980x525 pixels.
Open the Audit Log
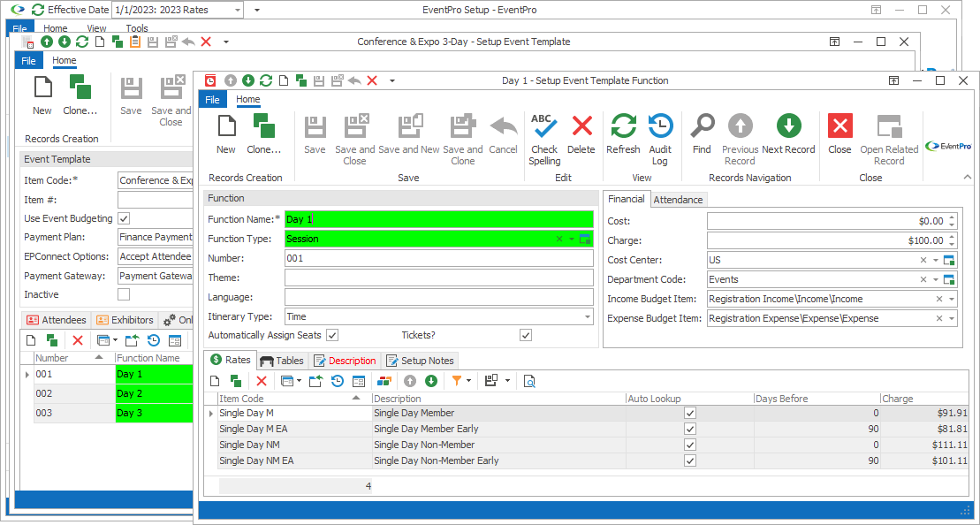click(660, 139)
